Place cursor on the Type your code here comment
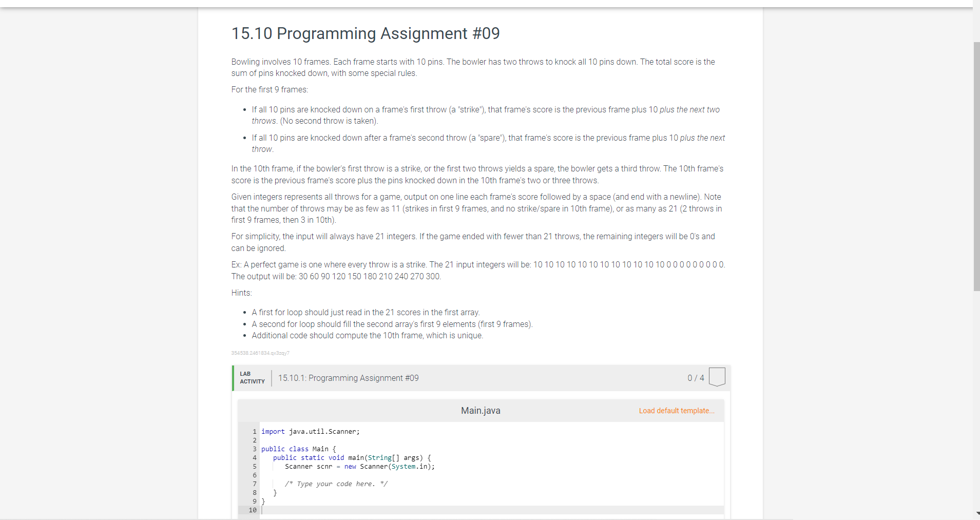The width and height of the screenshot is (980, 520). (336, 484)
